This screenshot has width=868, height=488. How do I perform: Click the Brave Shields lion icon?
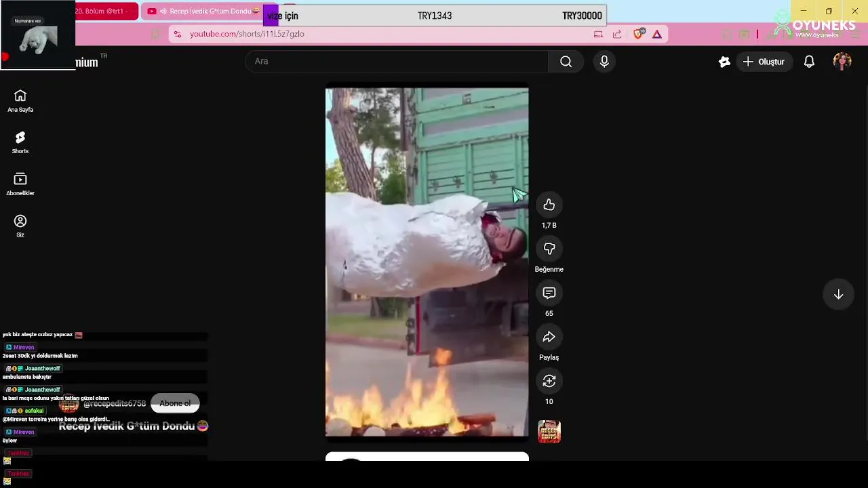(x=638, y=34)
